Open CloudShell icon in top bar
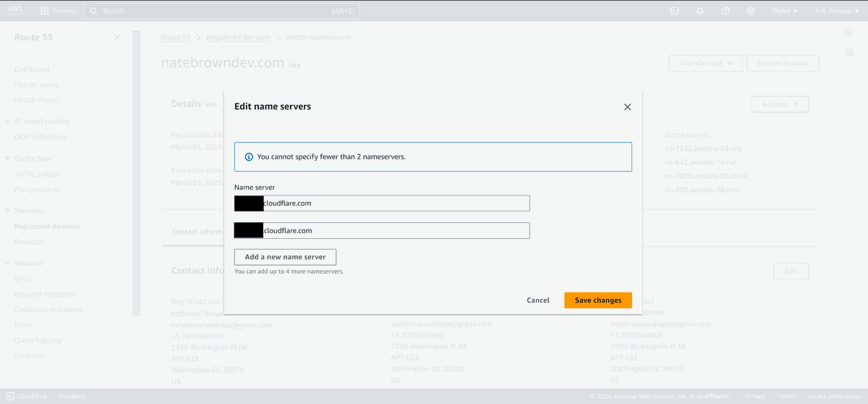Image resolution: width=868 pixels, height=404 pixels. click(674, 11)
